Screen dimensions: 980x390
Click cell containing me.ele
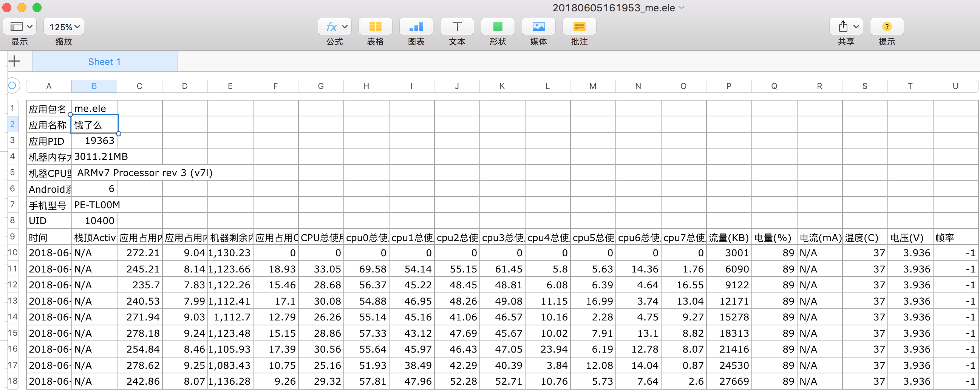(x=94, y=108)
